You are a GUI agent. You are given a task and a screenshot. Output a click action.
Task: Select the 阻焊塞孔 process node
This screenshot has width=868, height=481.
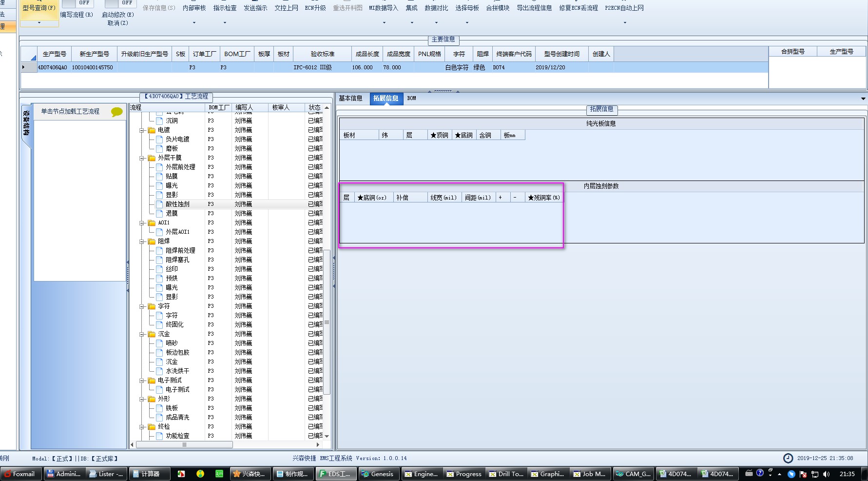click(177, 260)
